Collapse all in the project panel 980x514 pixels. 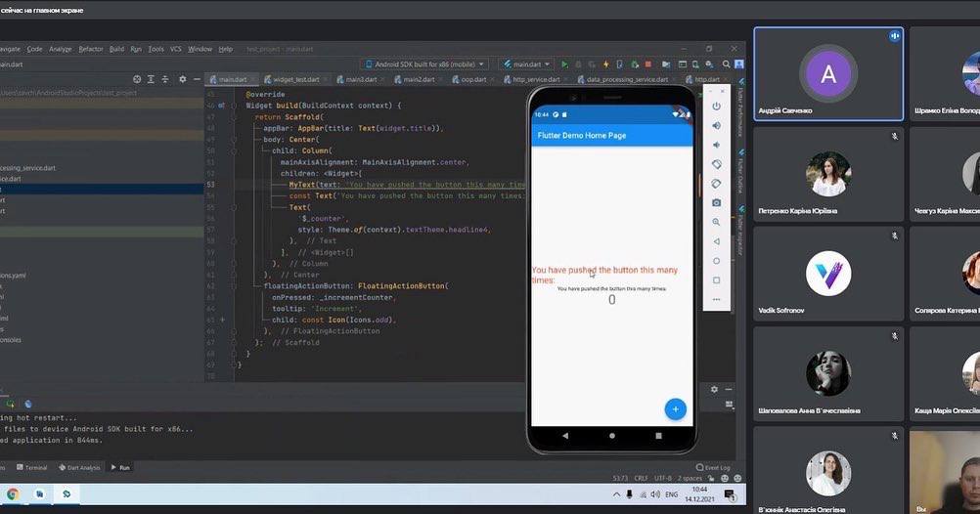click(165, 79)
